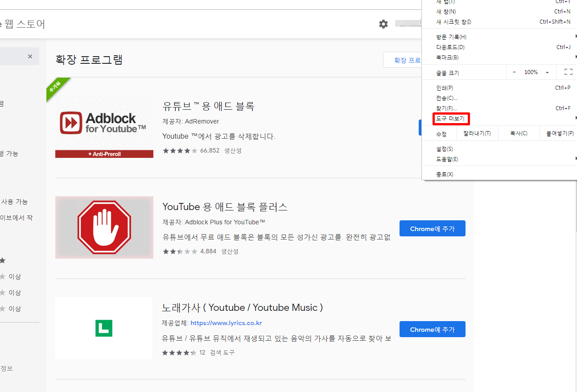Expand 도움말(E) submenu
Screen dimensions: 577x392
pos(499,159)
